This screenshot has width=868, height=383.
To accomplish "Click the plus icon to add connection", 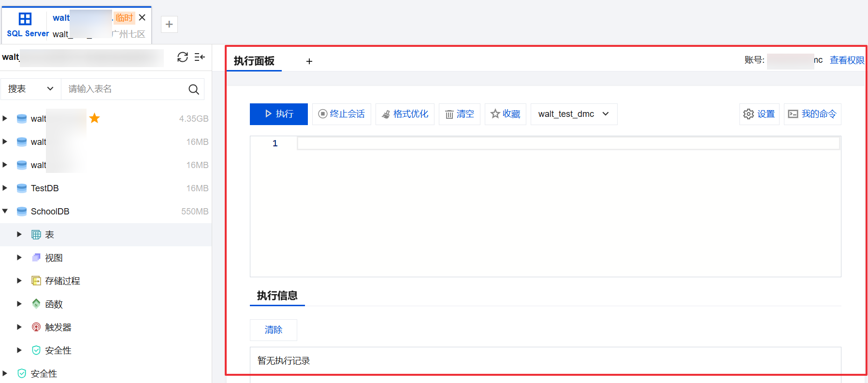I will pyautogui.click(x=169, y=24).
